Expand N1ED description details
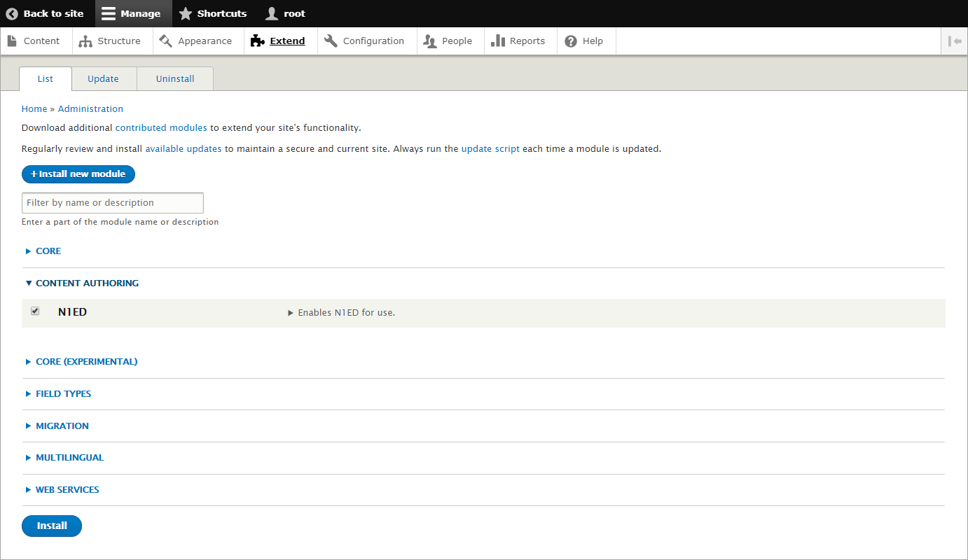 [x=342, y=313]
